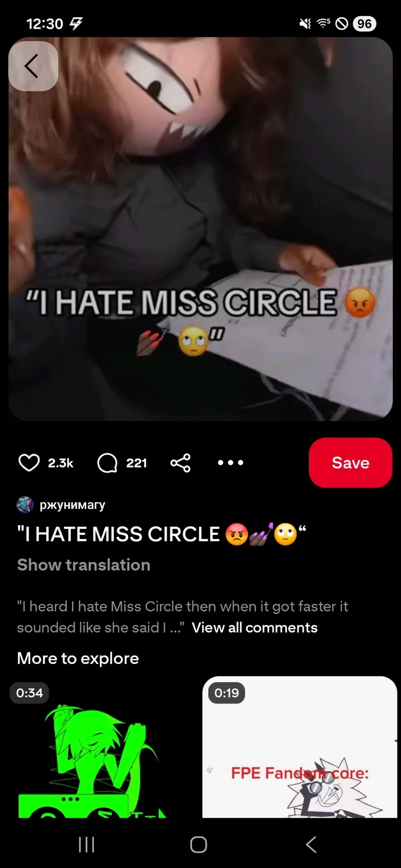Open the three-dot more options menu

point(230,463)
